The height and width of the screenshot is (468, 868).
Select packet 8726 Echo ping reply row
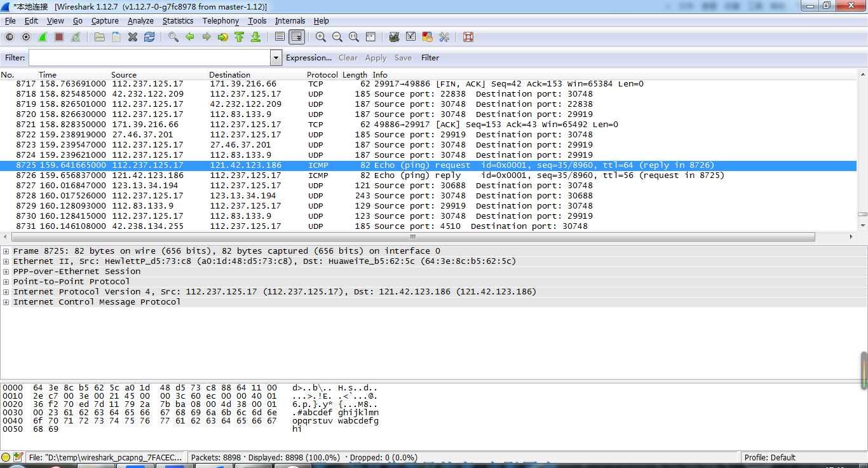tap(429, 175)
